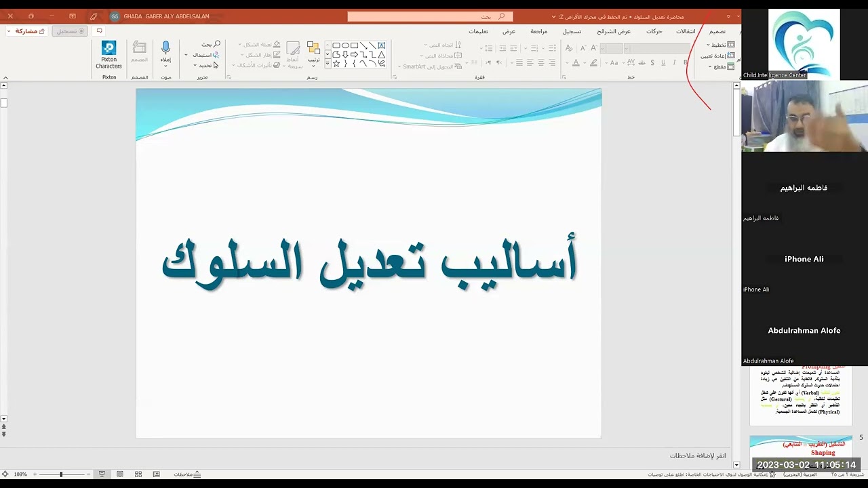Open Quick Styles (أنماط سريعة) gallery

coord(293,55)
